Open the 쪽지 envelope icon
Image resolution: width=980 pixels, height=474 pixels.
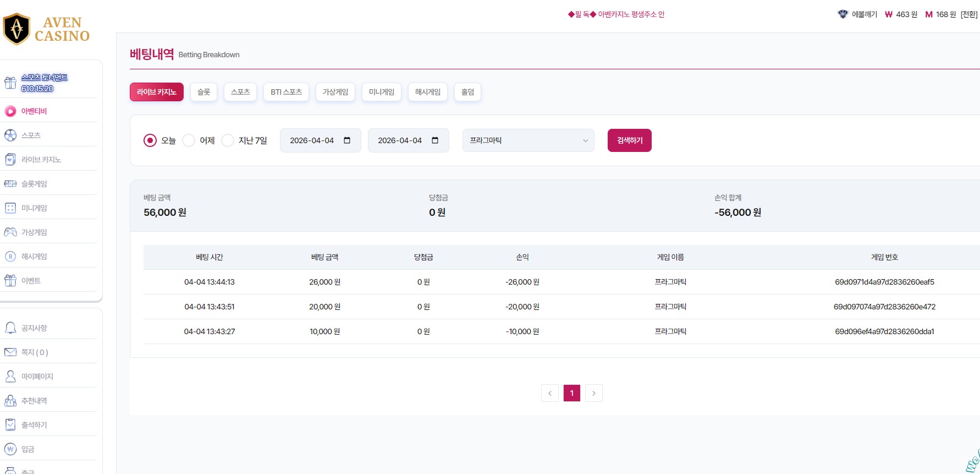(10, 352)
